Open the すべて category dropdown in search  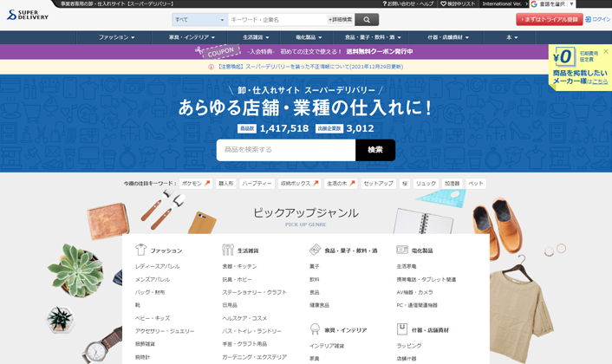point(200,20)
